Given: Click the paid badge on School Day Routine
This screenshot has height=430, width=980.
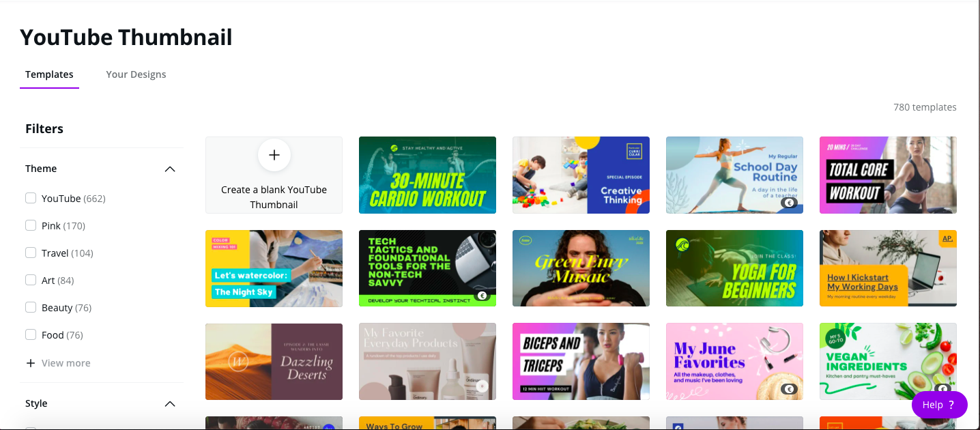Looking at the screenshot, I should (789, 203).
